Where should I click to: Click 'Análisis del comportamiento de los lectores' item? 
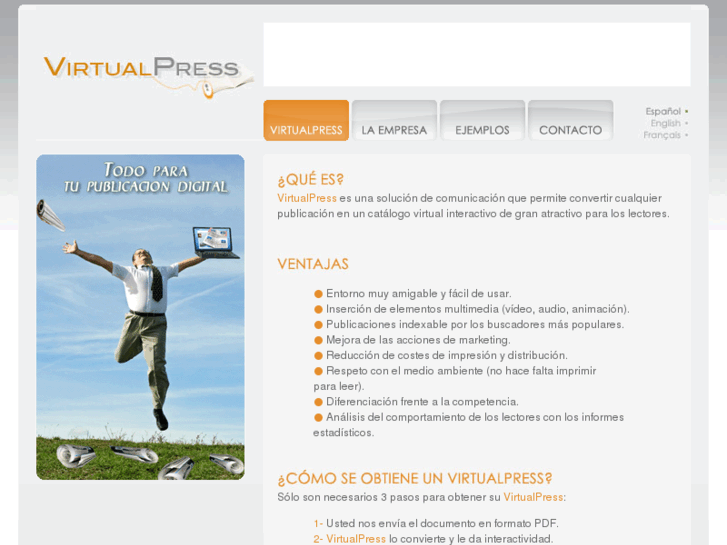click(468, 424)
